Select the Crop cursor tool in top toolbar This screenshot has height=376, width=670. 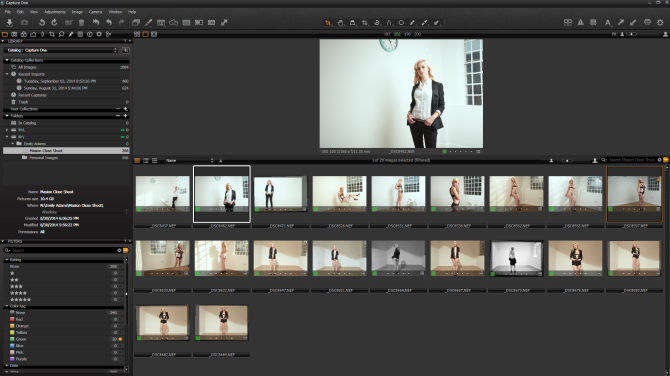pos(364,23)
